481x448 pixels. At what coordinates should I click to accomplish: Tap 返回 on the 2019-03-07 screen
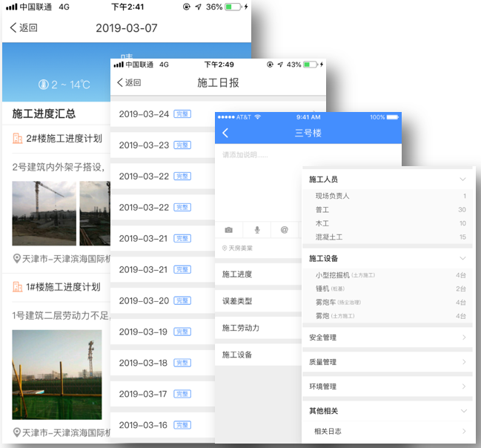24,27
